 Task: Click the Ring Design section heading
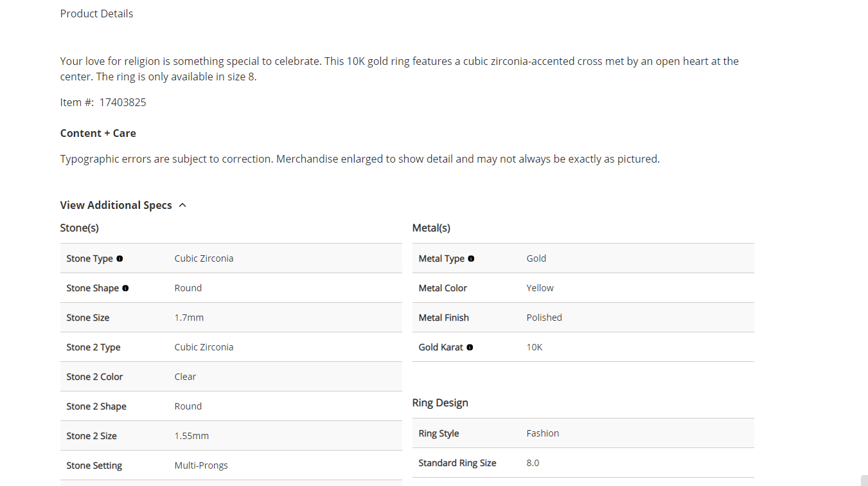[x=440, y=402]
